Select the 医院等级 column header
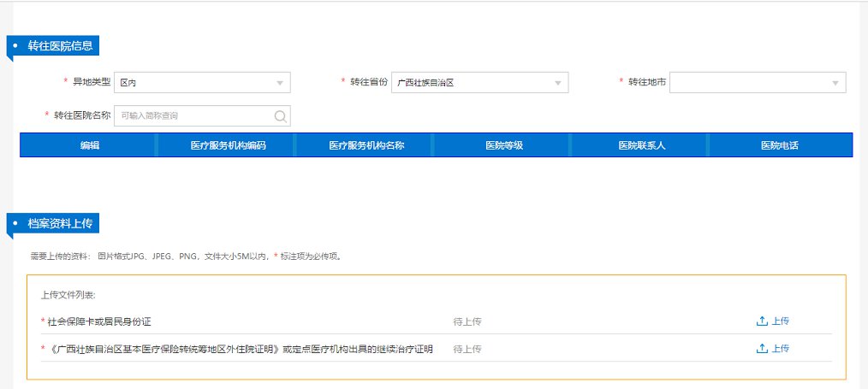The image size is (868, 389). [x=503, y=145]
